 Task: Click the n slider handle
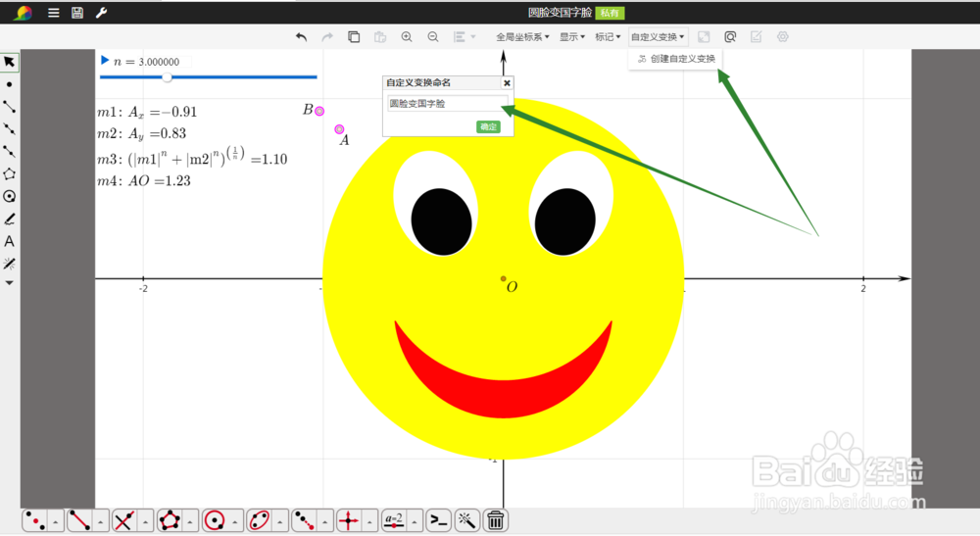167,76
